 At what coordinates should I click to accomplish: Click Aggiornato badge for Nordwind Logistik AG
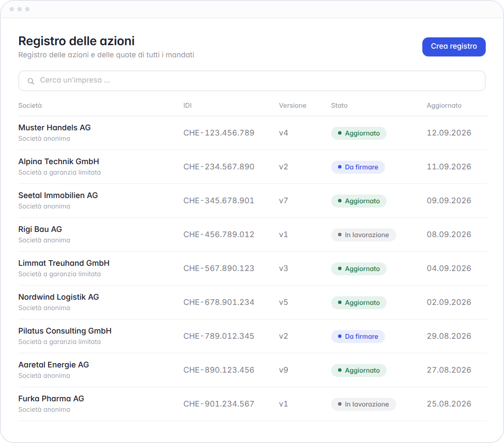tap(359, 303)
